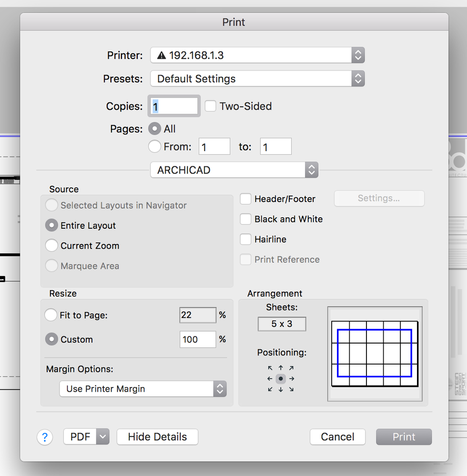Click the bottom-right positioning arrow
Viewport: 467px width, 476px height.
tap(291, 389)
